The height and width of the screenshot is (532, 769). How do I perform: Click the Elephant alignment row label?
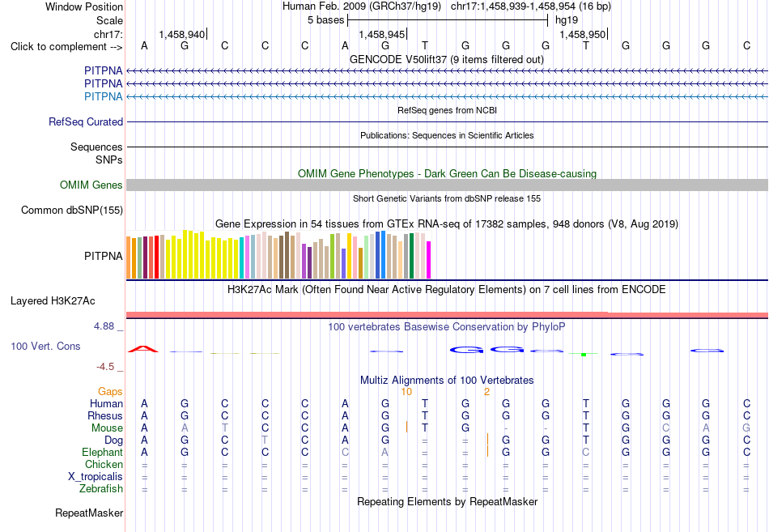tap(102, 453)
